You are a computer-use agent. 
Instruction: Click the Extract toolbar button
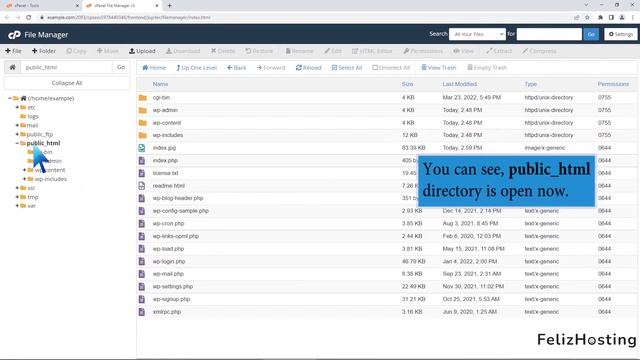tap(499, 51)
